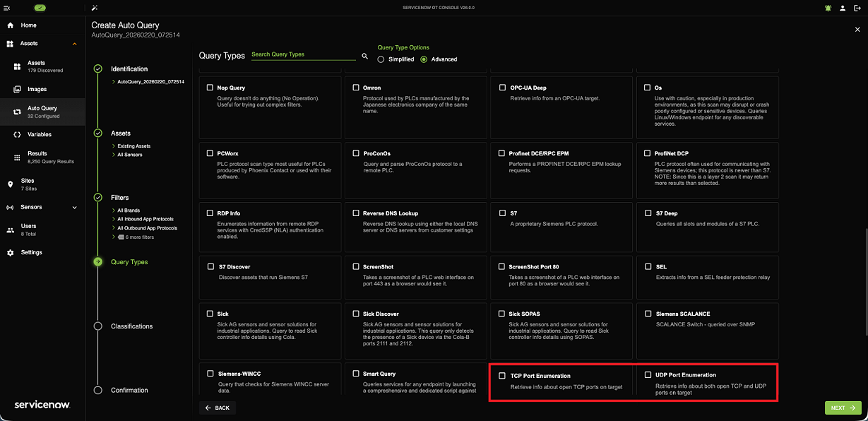Collapse the Assets group chevron in sidebar
The image size is (868, 421).
point(75,44)
